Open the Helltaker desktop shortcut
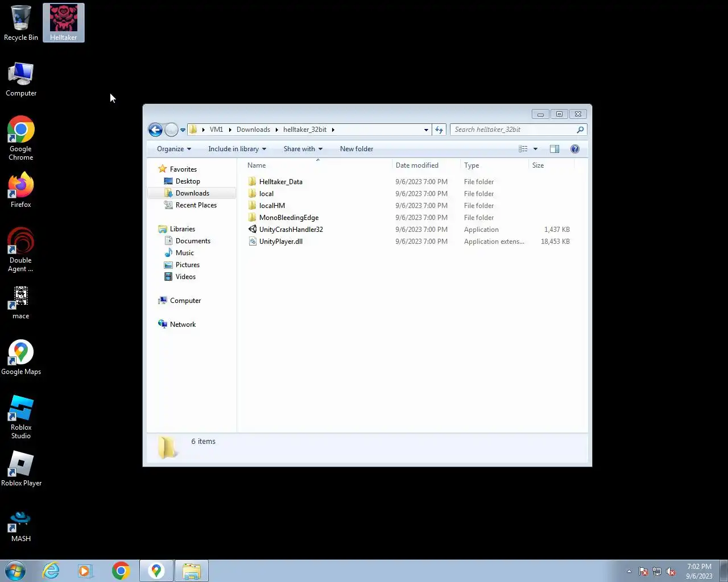The height and width of the screenshot is (582, 728). pyautogui.click(x=63, y=23)
